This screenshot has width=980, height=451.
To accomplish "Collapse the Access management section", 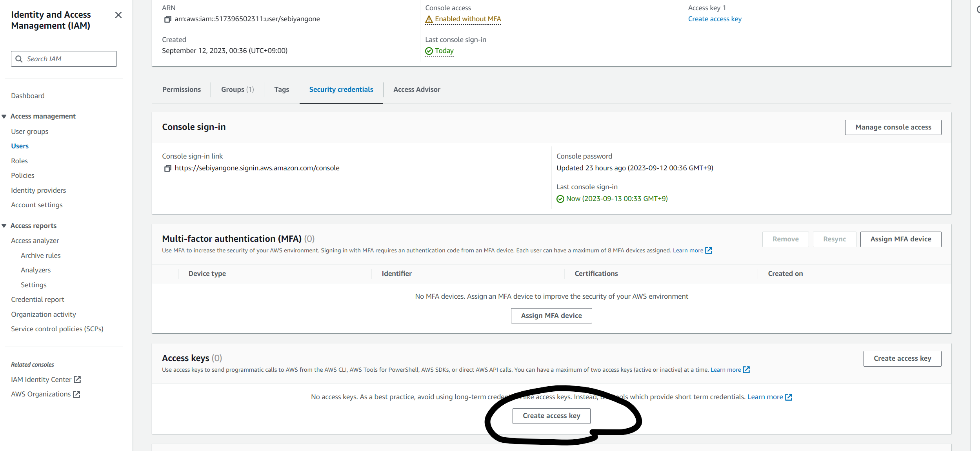I will pyautogui.click(x=4, y=117).
